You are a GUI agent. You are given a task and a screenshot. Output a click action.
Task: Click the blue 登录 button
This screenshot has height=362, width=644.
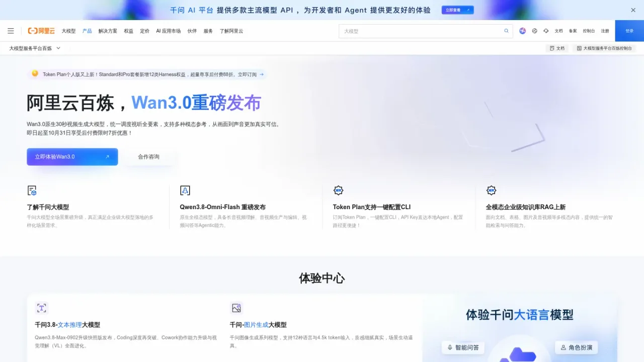pyautogui.click(x=629, y=31)
